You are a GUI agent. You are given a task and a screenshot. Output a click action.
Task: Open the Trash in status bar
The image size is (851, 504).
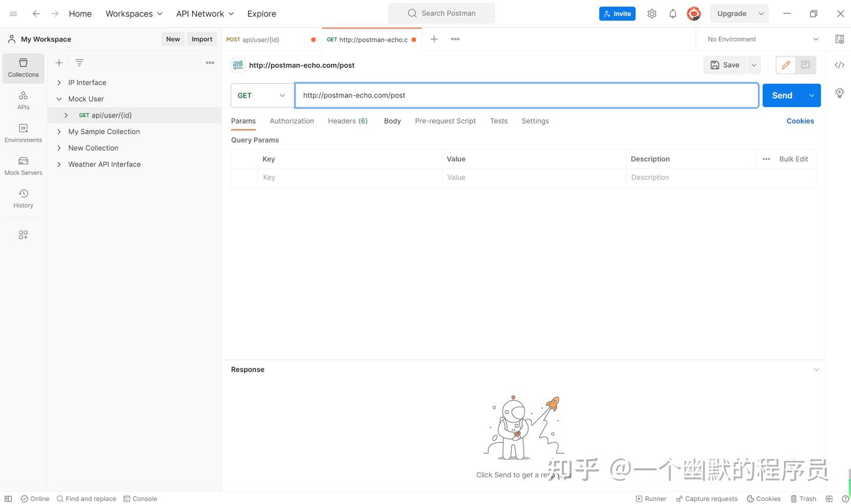point(803,499)
